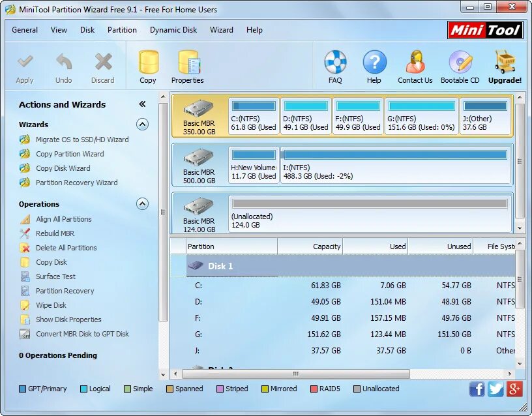Click the Logical legend color swatch
The height and width of the screenshot is (416, 532).
(x=83, y=389)
